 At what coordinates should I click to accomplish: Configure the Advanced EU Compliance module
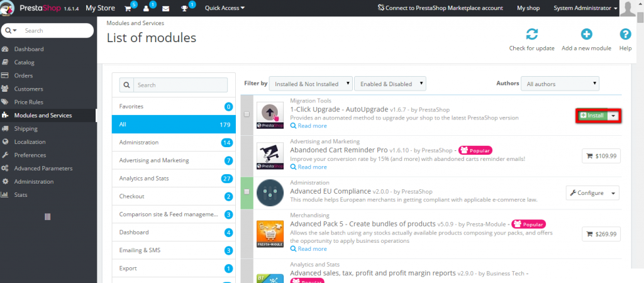(587, 193)
